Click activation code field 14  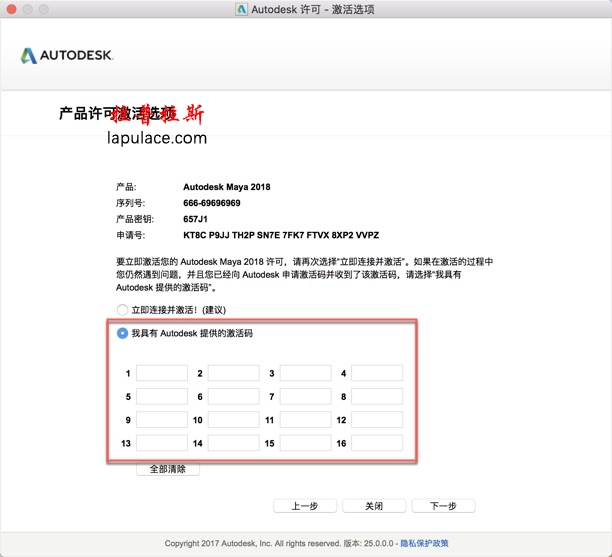pos(234,443)
